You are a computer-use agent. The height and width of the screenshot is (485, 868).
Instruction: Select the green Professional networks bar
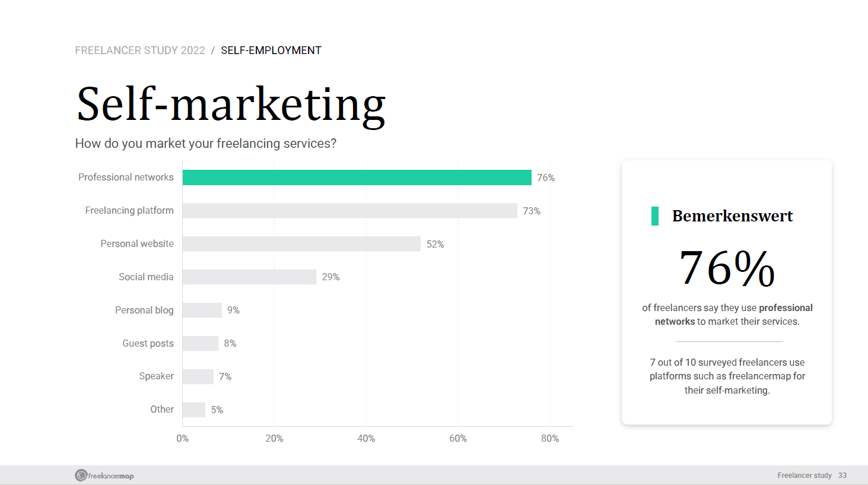(x=357, y=177)
